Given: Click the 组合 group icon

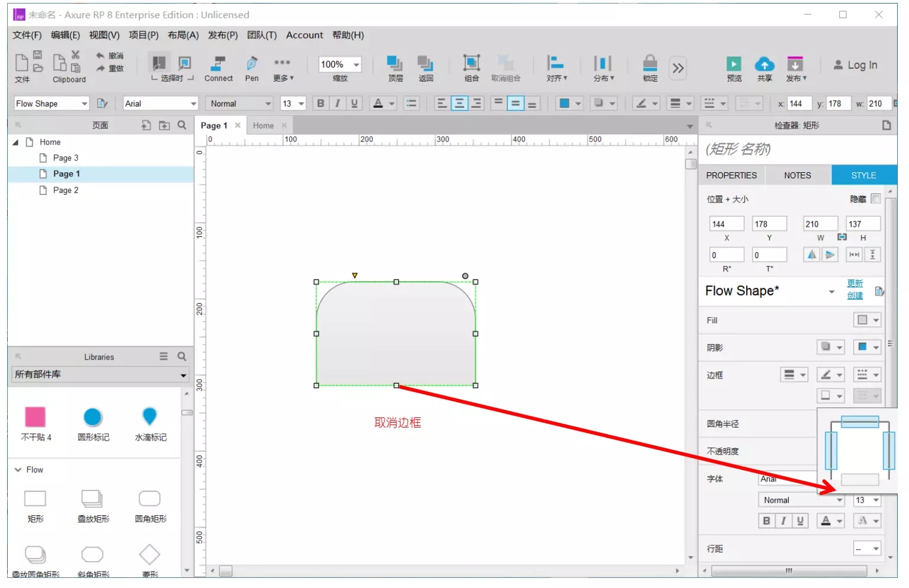Looking at the screenshot, I should click(471, 64).
